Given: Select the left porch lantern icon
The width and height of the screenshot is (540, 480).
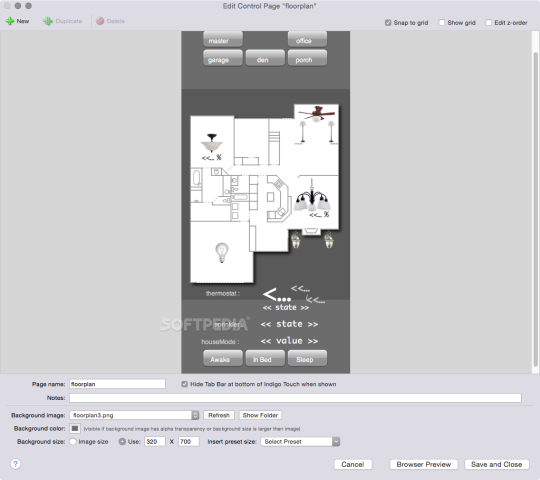Looking at the screenshot, I should click(x=295, y=240).
